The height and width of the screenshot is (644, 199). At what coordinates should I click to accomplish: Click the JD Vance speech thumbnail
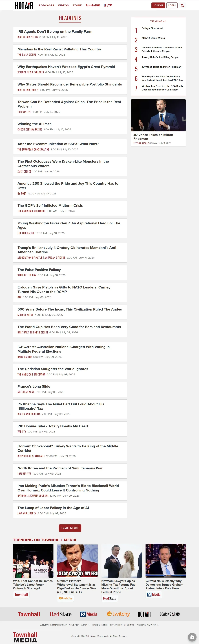158,115
